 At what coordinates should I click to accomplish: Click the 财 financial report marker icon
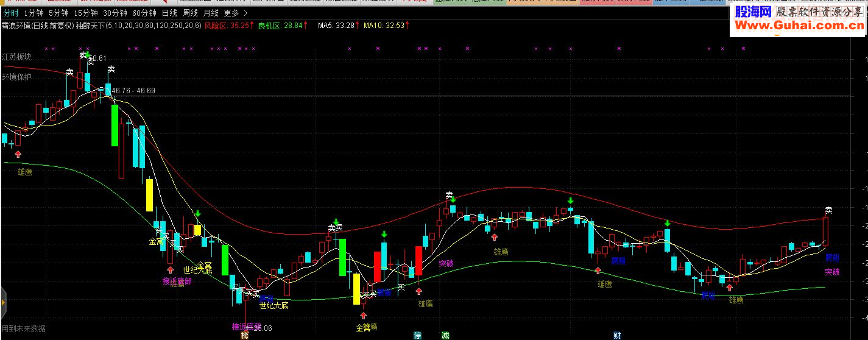pyautogui.click(x=617, y=336)
